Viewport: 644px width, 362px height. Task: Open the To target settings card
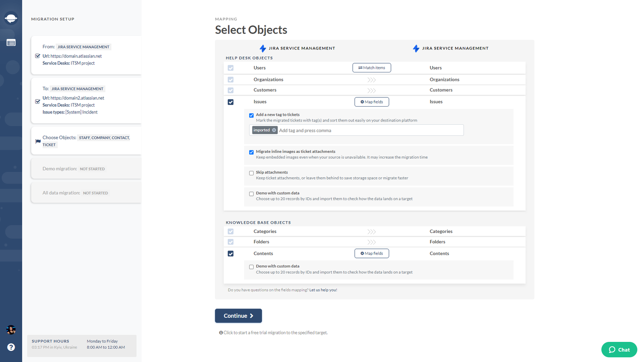point(86,101)
